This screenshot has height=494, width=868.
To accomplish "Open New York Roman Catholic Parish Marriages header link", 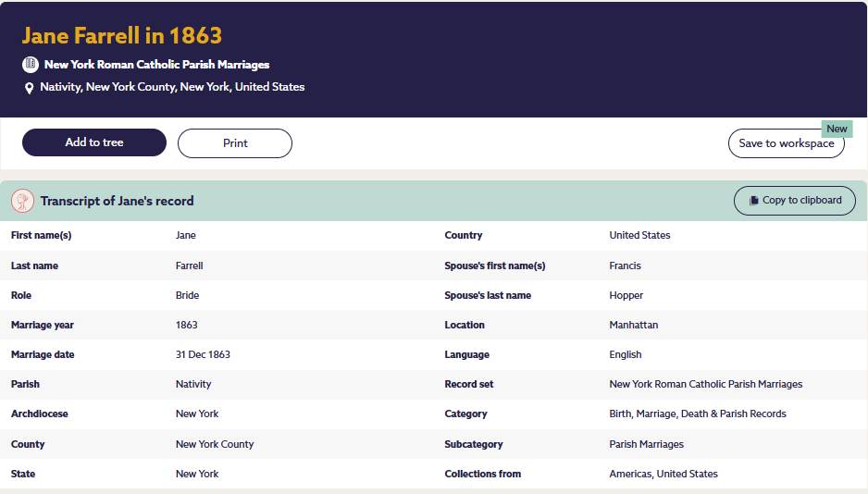I will [x=156, y=65].
